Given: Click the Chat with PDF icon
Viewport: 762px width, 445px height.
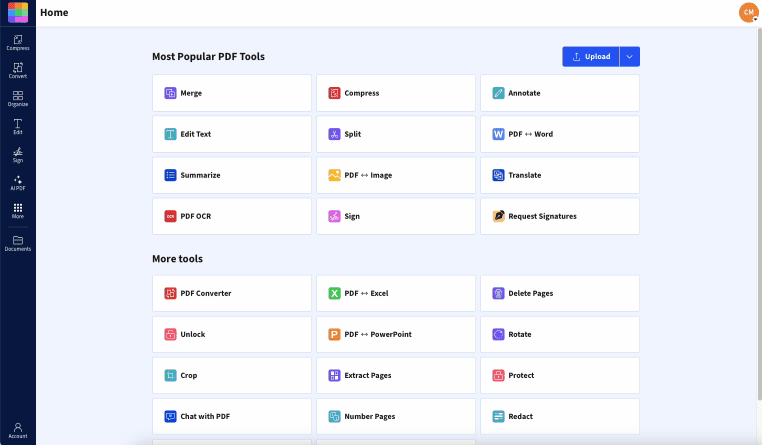Looking at the screenshot, I should click(x=170, y=416).
